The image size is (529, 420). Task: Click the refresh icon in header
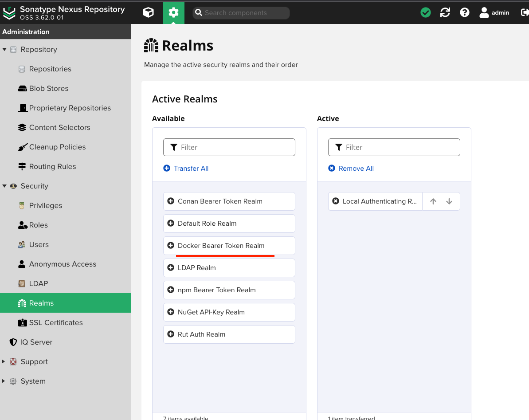click(x=445, y=13)
